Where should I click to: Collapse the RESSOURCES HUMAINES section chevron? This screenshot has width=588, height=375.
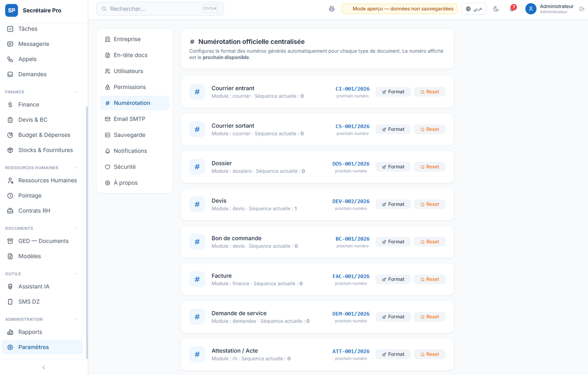pyautogui.click(x=76, y=168)
